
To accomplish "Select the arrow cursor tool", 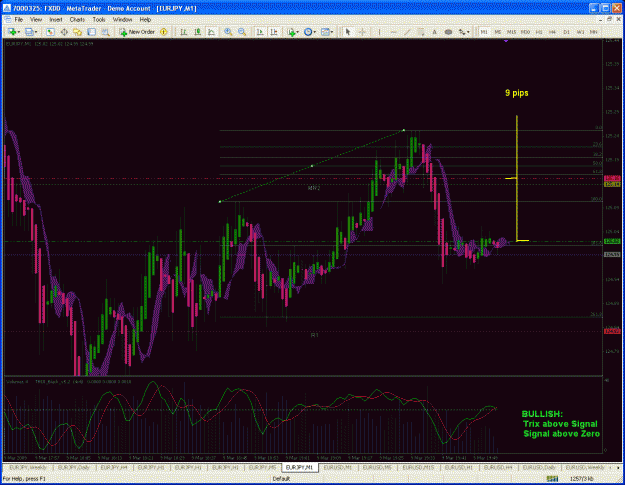I will click(x=348, y=32).
